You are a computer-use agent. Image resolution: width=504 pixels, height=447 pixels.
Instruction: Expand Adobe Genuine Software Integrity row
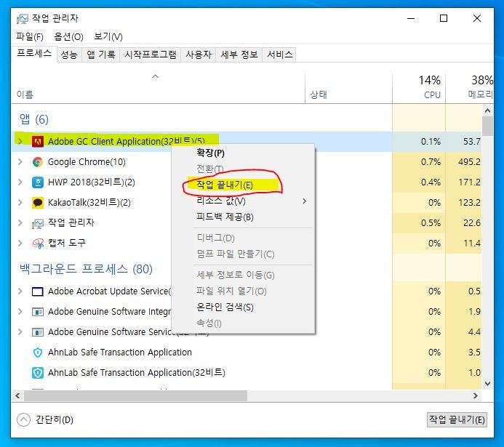[20, 312]
